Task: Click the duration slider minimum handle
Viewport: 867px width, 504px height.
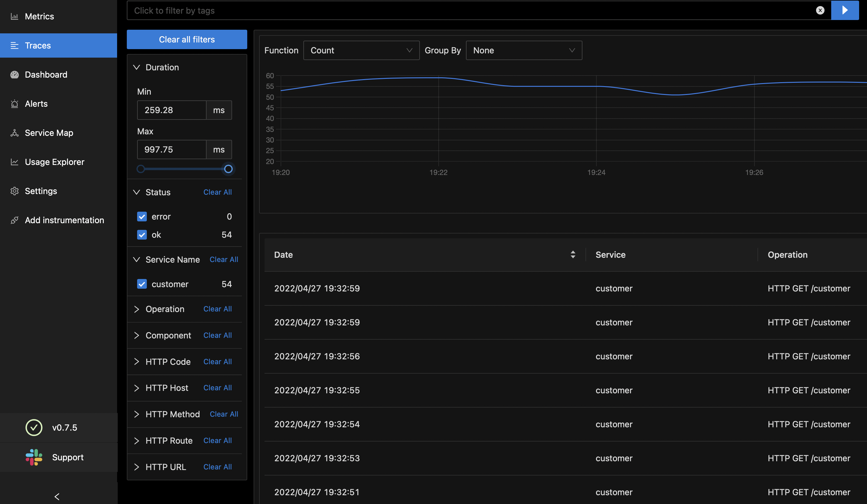Action: tap(140, 169)
